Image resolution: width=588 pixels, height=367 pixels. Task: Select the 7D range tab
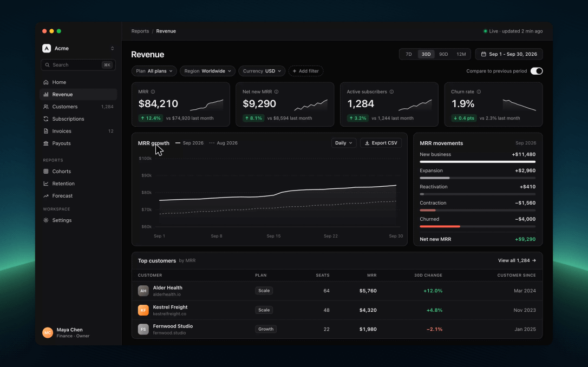point(409,54)
